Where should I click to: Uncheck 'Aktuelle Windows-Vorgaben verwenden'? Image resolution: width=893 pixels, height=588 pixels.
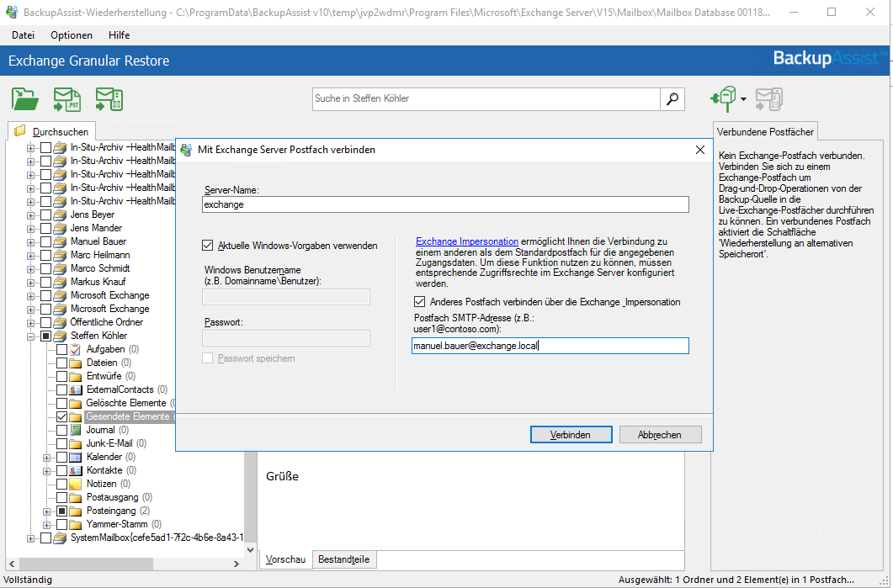[x=208, y=246]
